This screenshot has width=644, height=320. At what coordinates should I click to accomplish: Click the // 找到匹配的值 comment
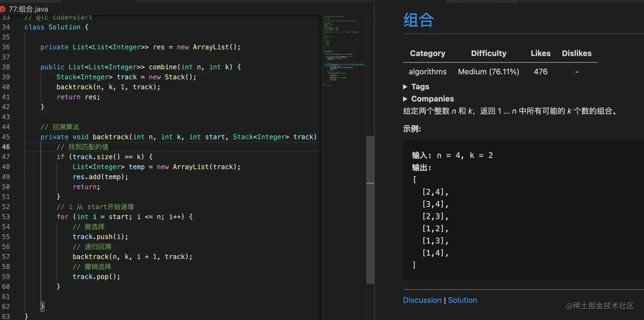coord(83,147)
